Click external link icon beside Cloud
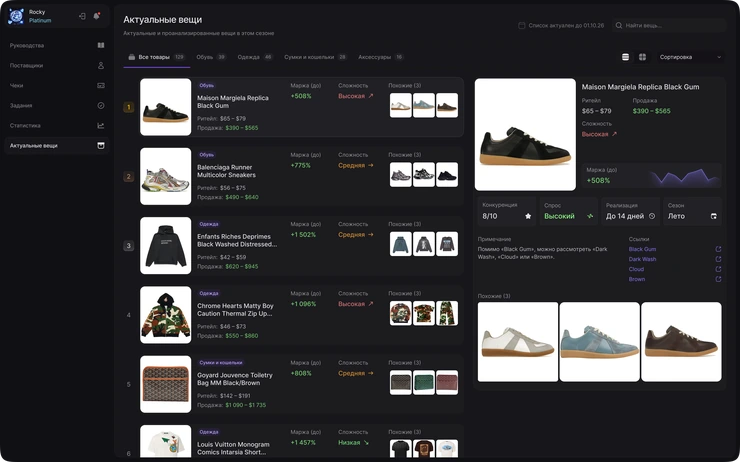The width and height of the screenshot is (740, 462). point(718,269)
